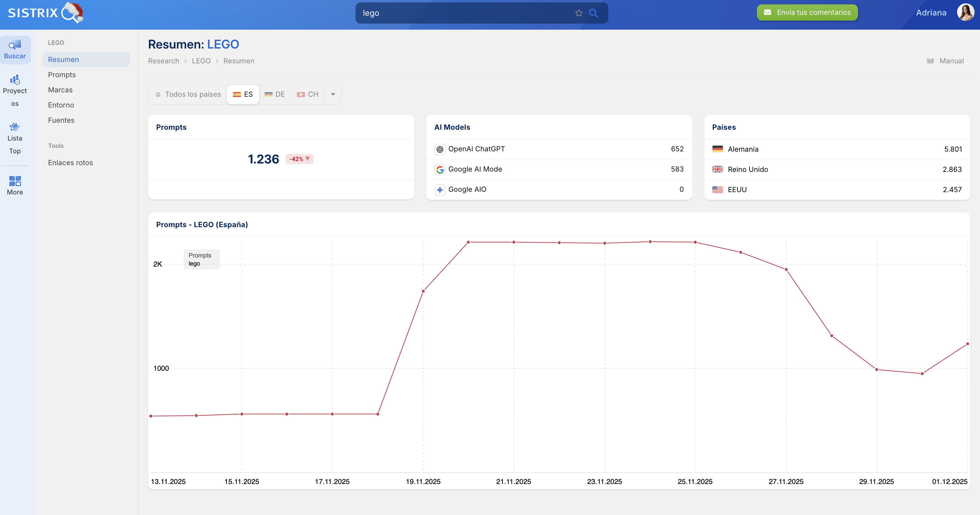980x515 pixels.
Task: Click the lego search input field
Action: pyautogui.click(x=464, y=13)
